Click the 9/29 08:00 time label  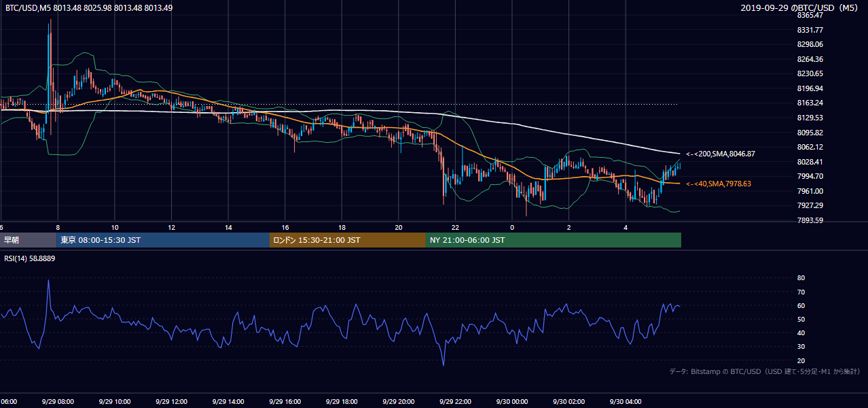(58, 402)
